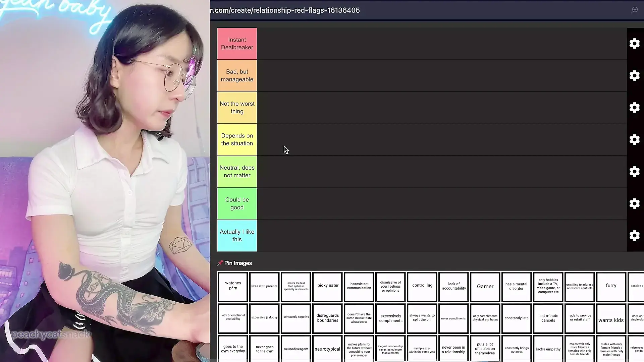Click the zoom magnifier icon in address bar

634,10
